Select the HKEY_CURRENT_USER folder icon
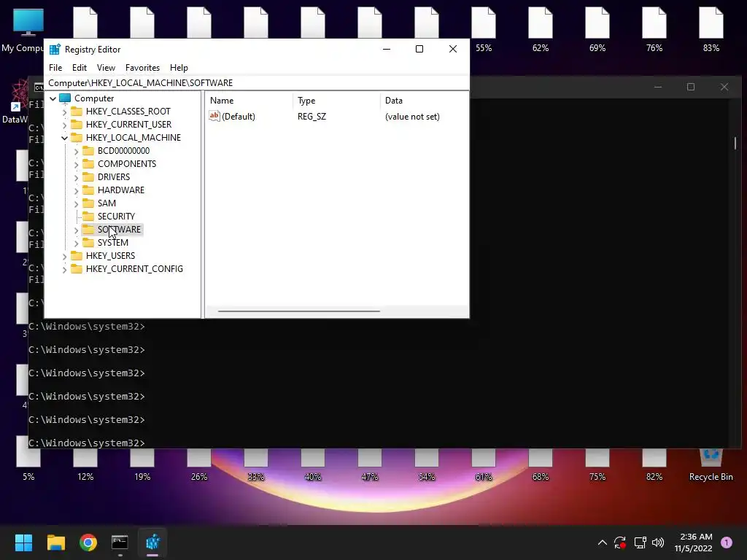747x560 pixels. [76, 124]
